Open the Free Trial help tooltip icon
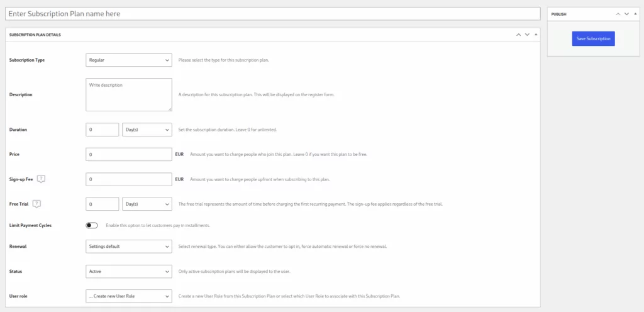Image resolution: width=644 pixels, height=312 pixels. tap(36, 204)
